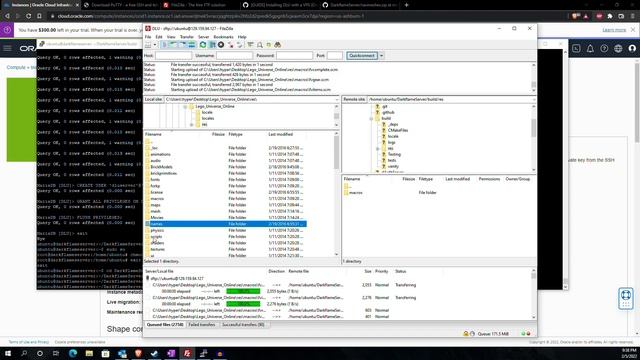This screenshot has width=640, height=360.
Task: Collapse the build folder in remote tree
Action: pos(371,118)
